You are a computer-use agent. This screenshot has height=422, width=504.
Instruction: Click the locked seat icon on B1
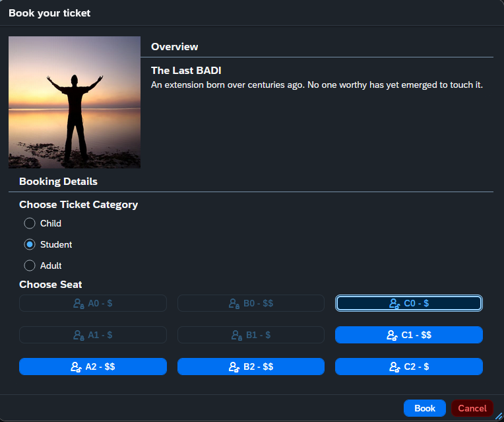(x=236, y=335)
